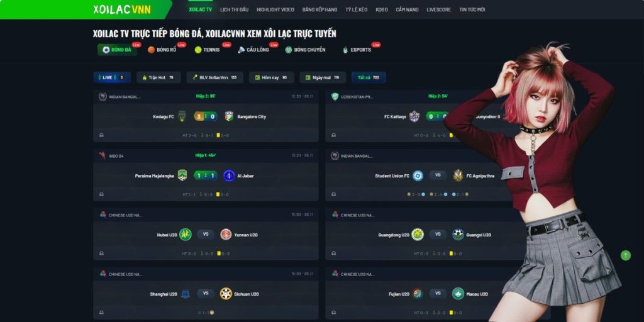Viewport: 644px width, 322px height.
Task: Open the Livescore link
Action: (x=438, y=9)
